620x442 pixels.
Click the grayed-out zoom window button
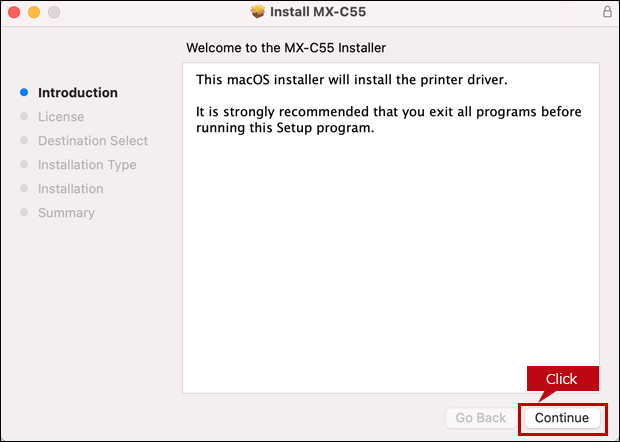(x=53, y=12)
